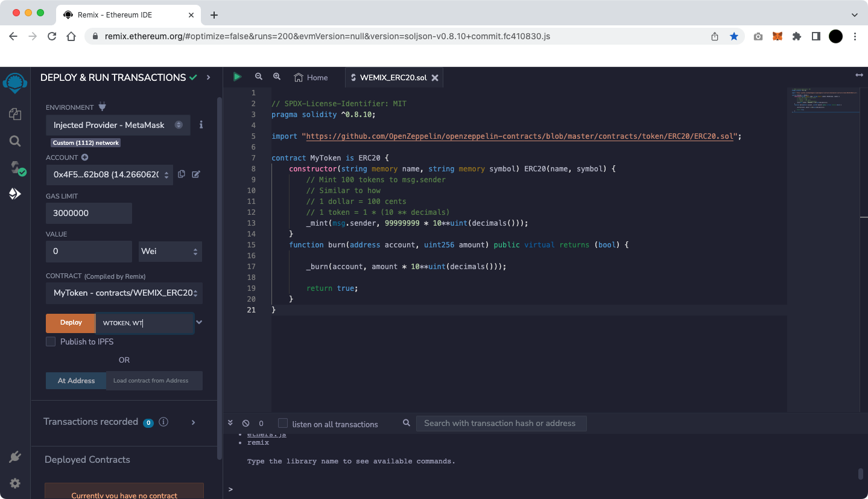Click the green Run script play icon
The width and height of the screenshot is (868, 499).
coord(237,77)
